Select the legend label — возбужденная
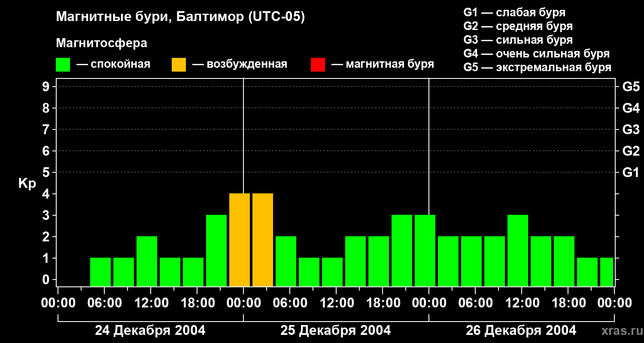Viewport: 644px width, 343px height. pos(240,65)
